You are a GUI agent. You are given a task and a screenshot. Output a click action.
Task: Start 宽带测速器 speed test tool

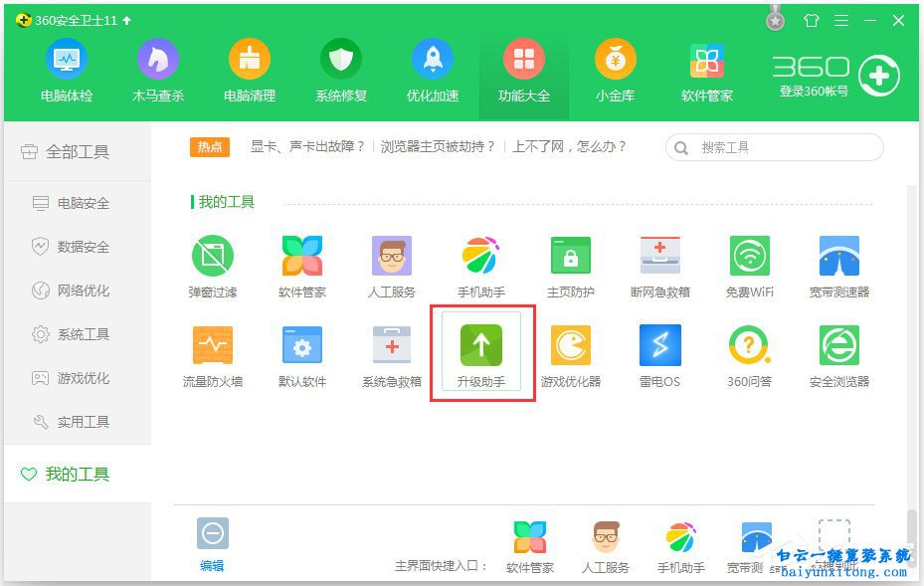(838, 261)
